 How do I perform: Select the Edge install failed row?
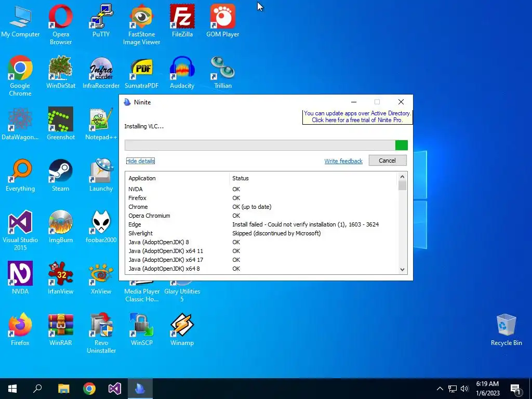[261, 224]
